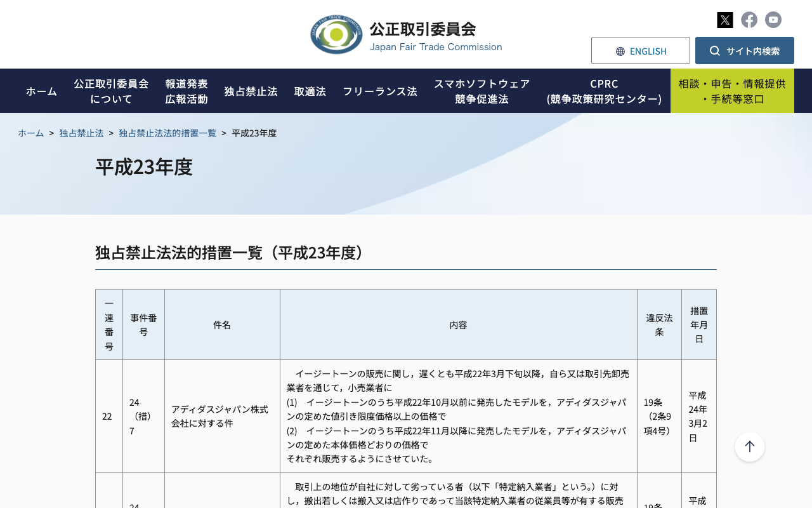The width and height of the screenshot is (812, 508).
Task: Click the ホーム breadcrumb link
Action: (31, 133)
